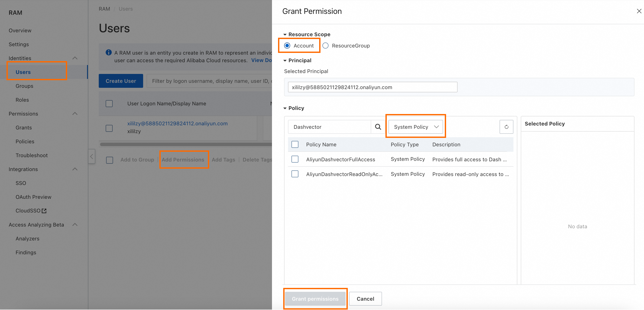Click the RAM breadcrumb link
This screenshot has height=310, width=644.
104,9
